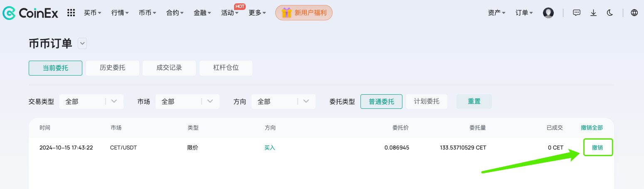This screenshot has height=189, width=644.
Task: Expand the 方向 dropdown
Action: 284,101
